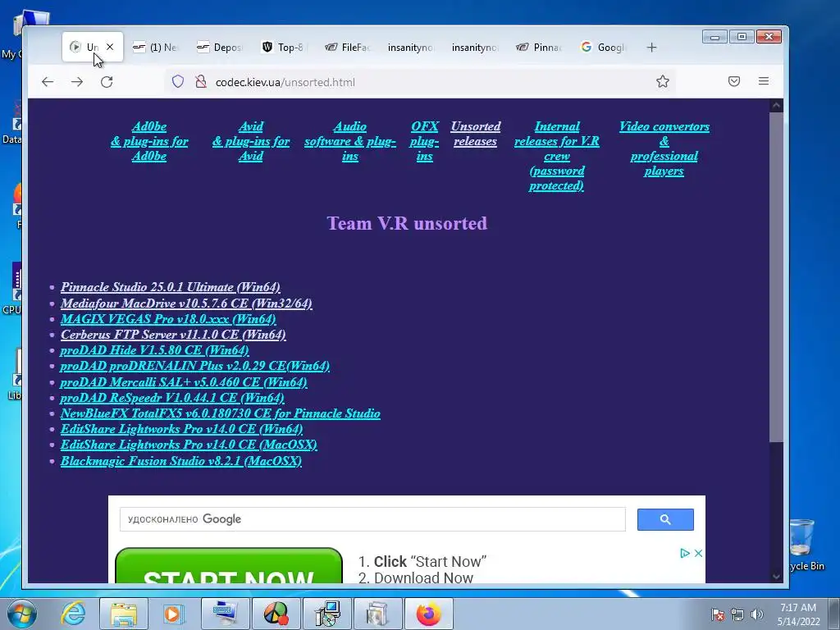Image resolution: width=840 pixels, height=630 pixels.
Task: Click the green START NOW ad button
Action: [x=229, y=566]
